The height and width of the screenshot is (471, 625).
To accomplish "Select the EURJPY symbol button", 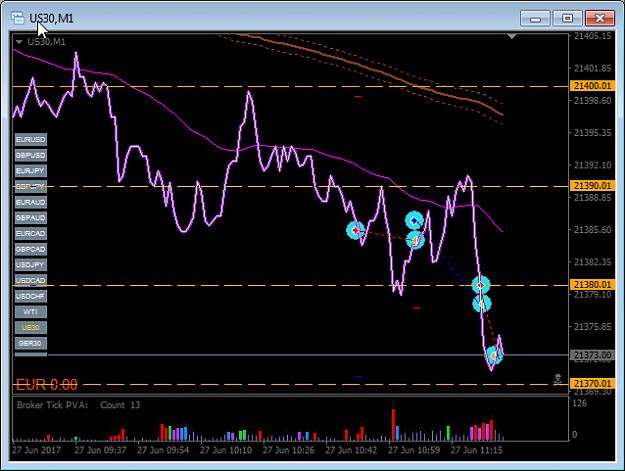I will point(31,171).
